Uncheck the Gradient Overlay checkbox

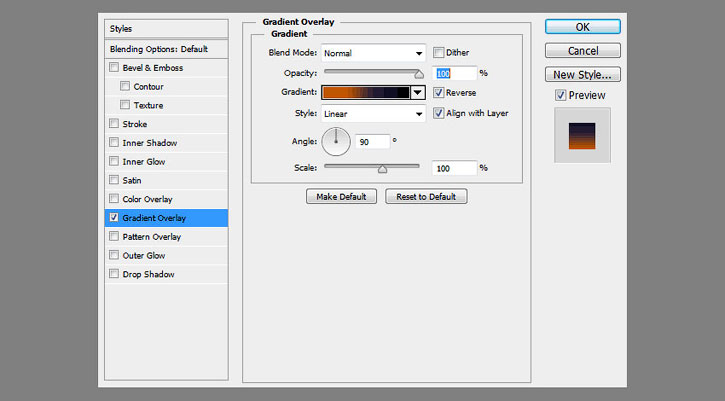[114, 217]
